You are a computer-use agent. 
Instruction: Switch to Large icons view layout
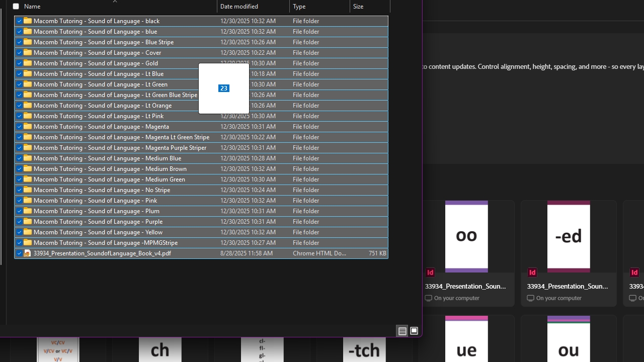(414, 331)
